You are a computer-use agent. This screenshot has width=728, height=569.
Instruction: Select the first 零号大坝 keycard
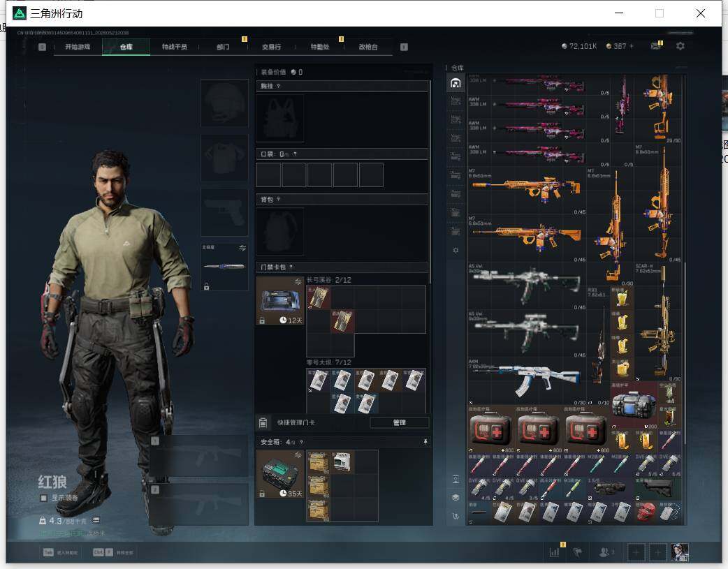[319, 380]
